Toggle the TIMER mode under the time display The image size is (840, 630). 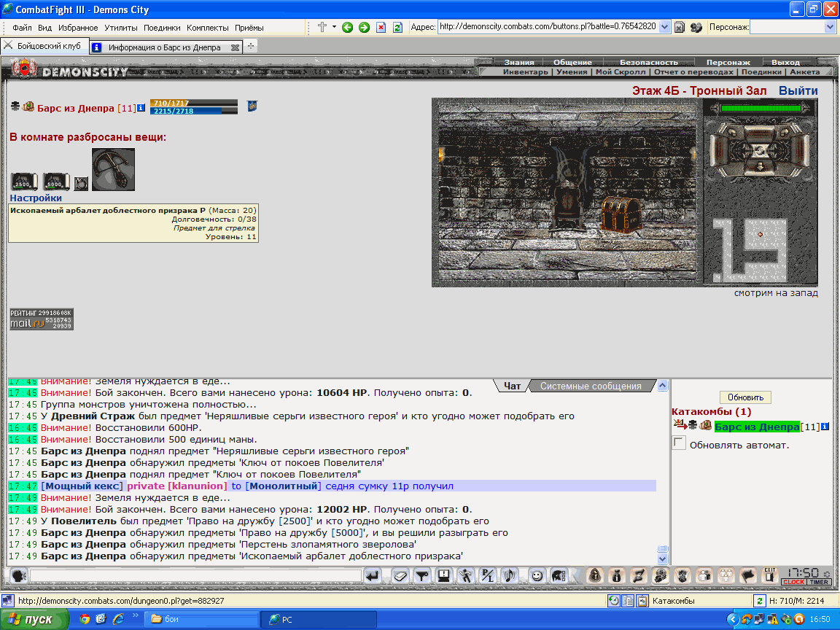(819, 583)
